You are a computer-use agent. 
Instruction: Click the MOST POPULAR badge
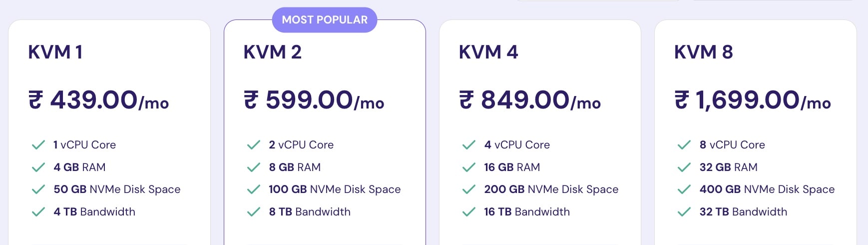(x=325, y=20)
